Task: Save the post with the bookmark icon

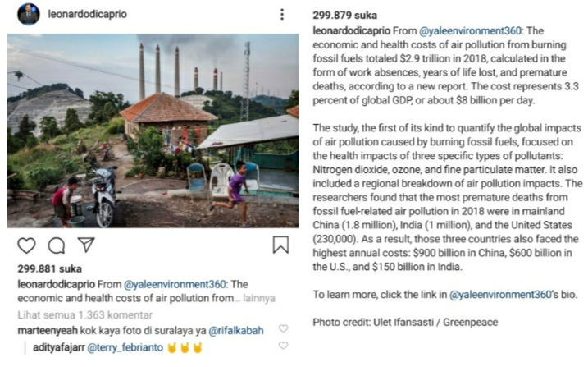Action: [x=280, y=245]
